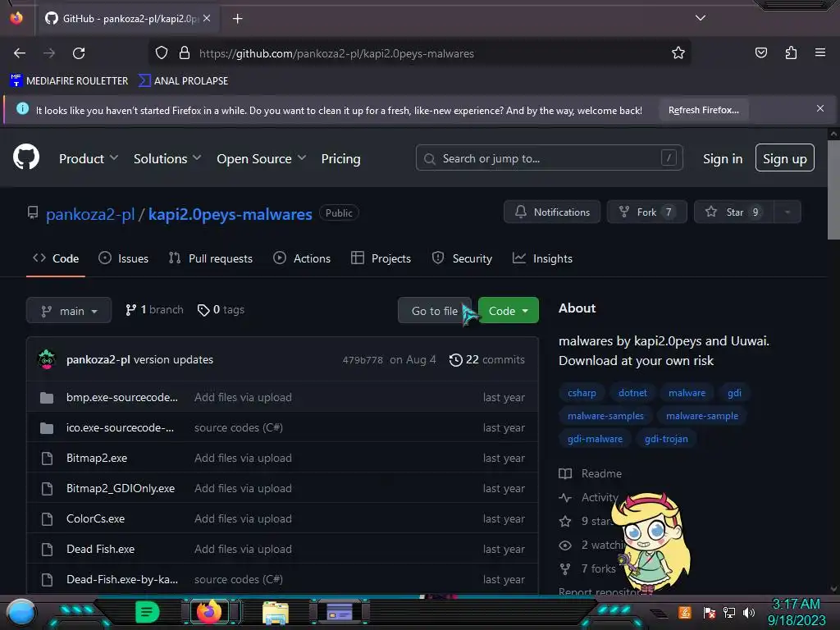Open Bitmap2.exe file
840x630 pixels.
pyautogui.click(x=97, y=458)
